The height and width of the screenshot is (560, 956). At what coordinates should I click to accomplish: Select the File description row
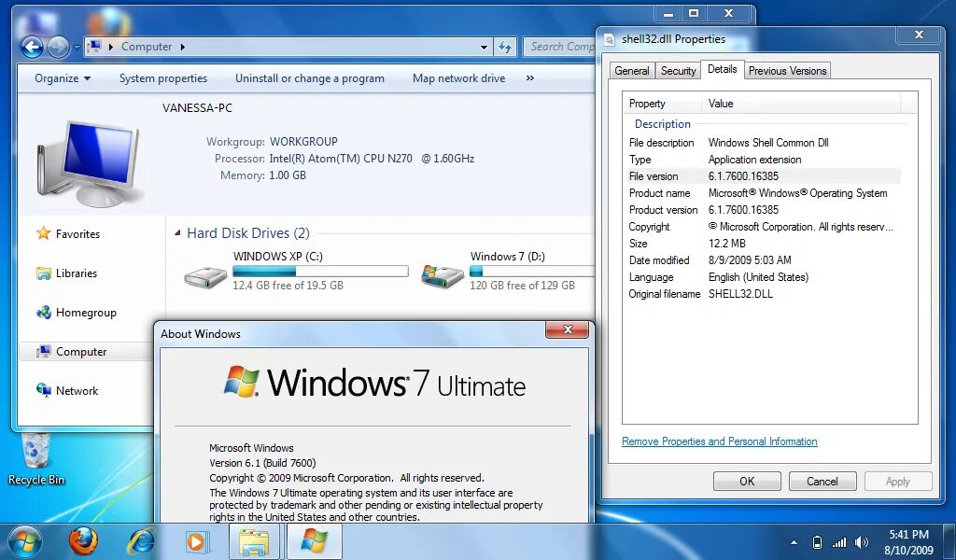[x=762, y=143]
